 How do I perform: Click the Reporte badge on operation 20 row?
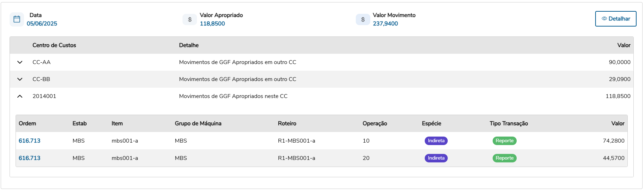coord(504,158)
